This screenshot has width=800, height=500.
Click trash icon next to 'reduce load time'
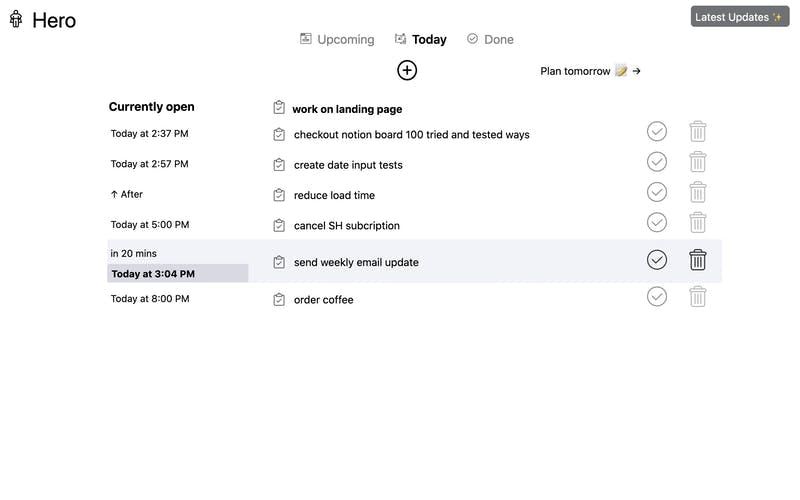click(x=698, y=192)
